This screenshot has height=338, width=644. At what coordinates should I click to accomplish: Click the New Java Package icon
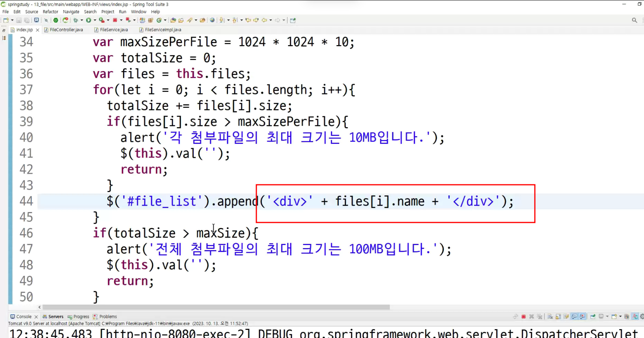point(150,20)
